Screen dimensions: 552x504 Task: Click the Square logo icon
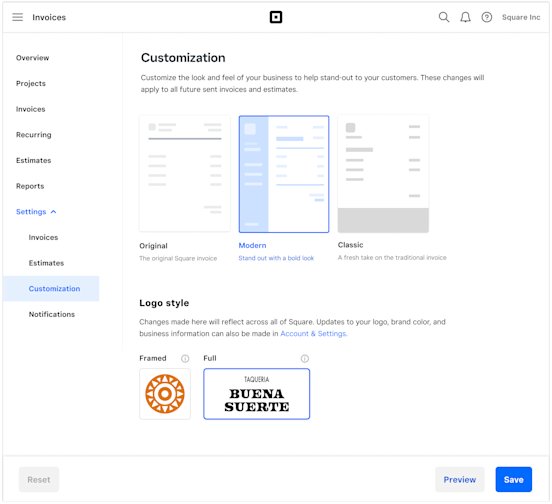coord(276,17)
